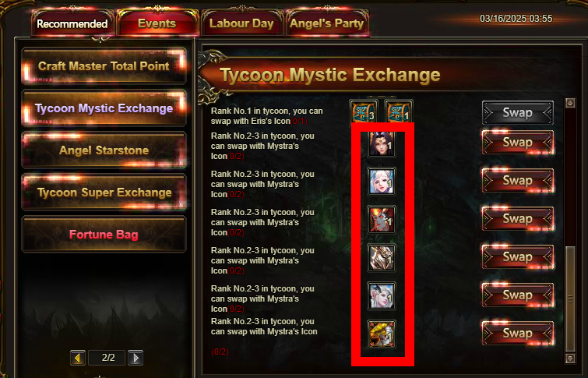
Task: Click the treasure chest icon with quantity 3
Action: [364, 112]
